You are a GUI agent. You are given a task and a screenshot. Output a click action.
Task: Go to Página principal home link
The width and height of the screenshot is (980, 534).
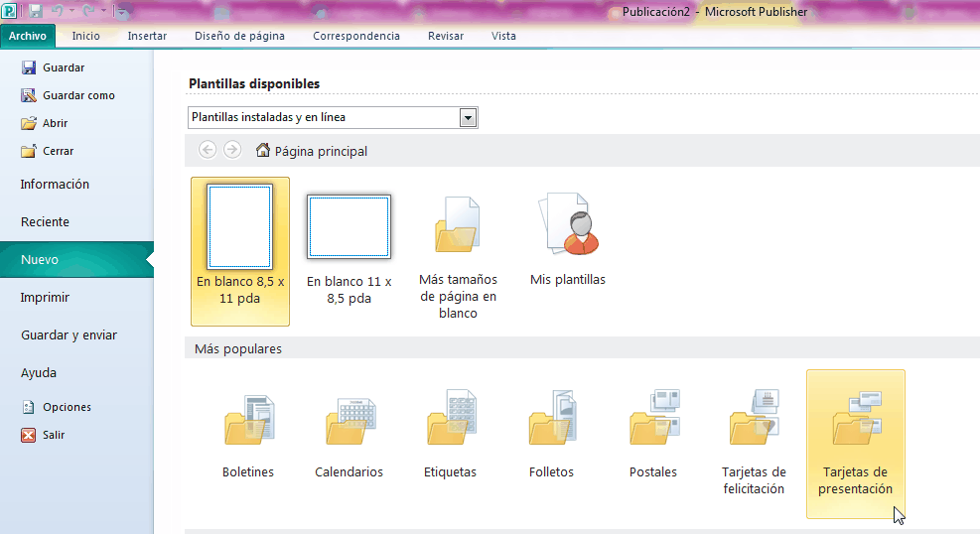click(311, 151)
